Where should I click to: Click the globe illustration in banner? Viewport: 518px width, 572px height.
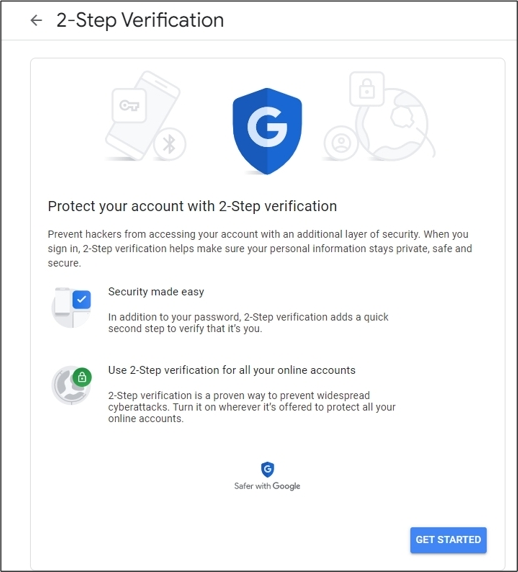tap(395, 124)
